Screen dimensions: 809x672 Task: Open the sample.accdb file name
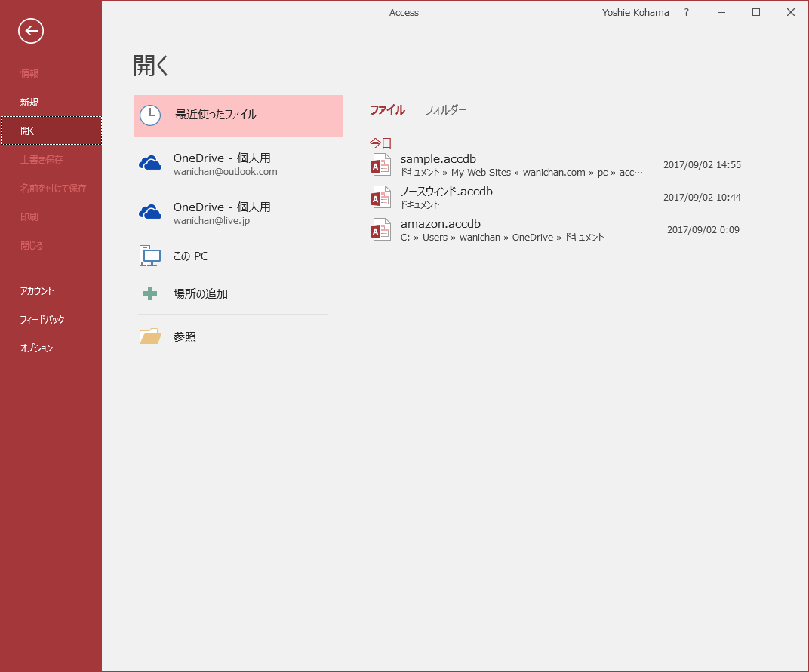coord(438,159)
